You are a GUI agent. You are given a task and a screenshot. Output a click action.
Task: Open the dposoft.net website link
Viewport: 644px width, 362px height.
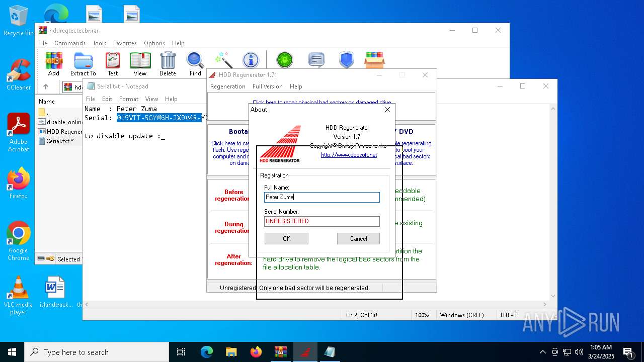point(349,155)
